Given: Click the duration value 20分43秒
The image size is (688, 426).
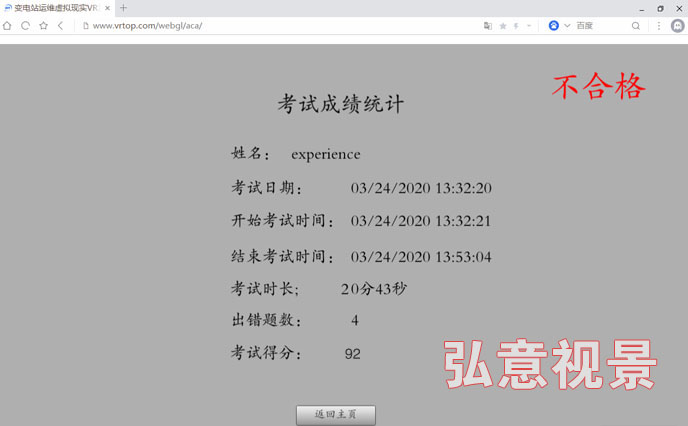Looking at the screenshot, I should click(x=374, y=289).
